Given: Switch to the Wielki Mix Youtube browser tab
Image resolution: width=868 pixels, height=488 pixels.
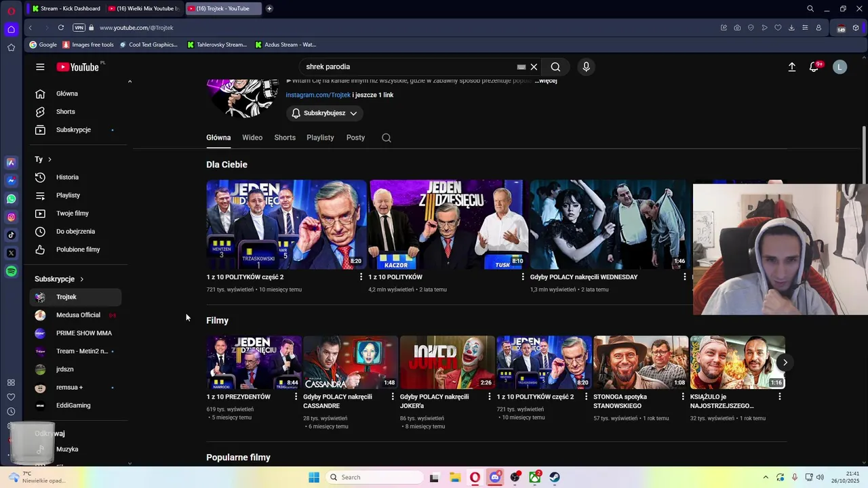Looking at the screenshot, I should 144,9.
